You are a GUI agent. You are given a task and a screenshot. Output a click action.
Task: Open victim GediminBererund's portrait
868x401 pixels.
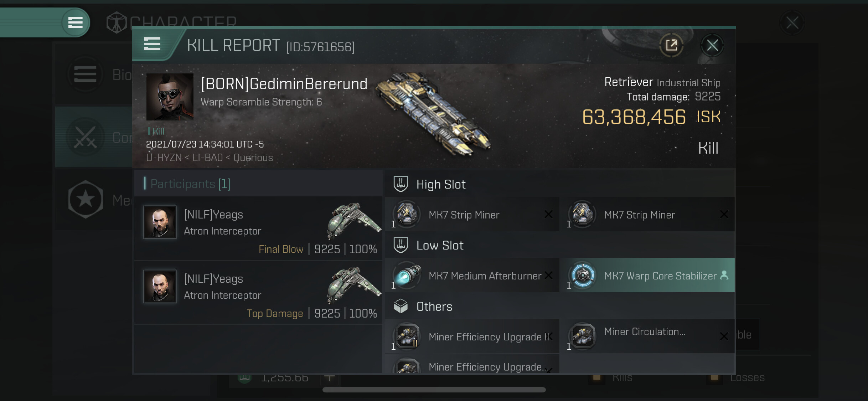coord(170,97)
